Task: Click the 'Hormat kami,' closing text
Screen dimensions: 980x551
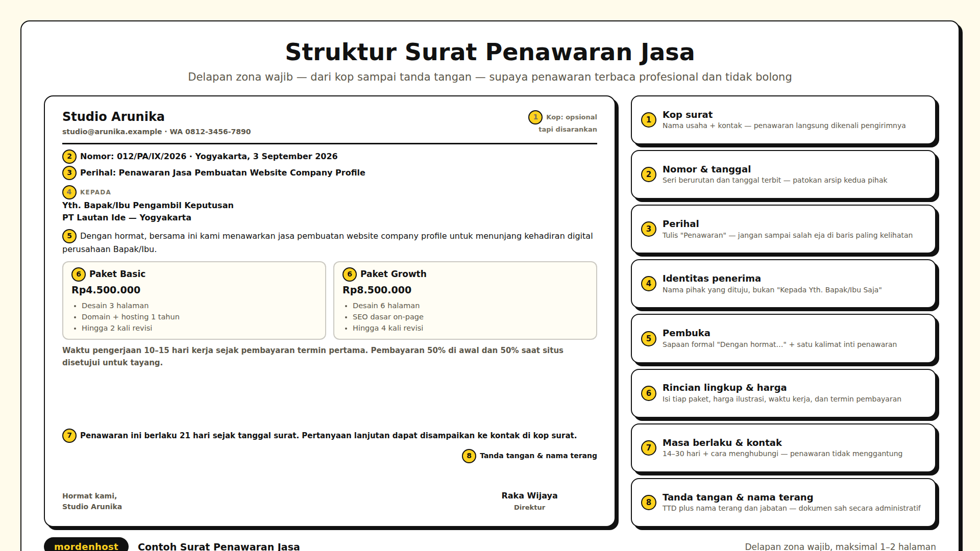Action: (89, 496)
